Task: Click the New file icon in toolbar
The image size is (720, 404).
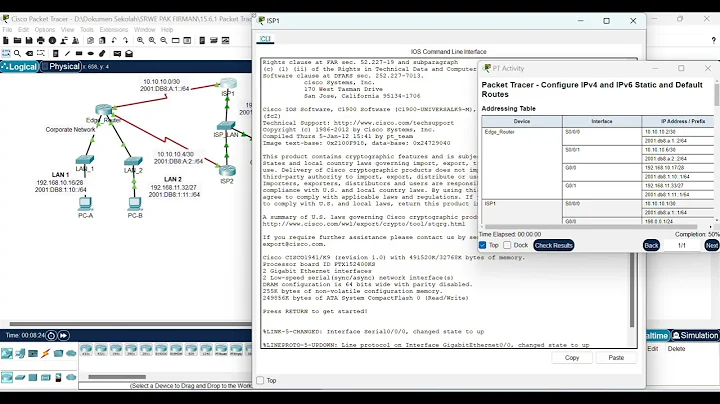Action: (x=6, y=40)
